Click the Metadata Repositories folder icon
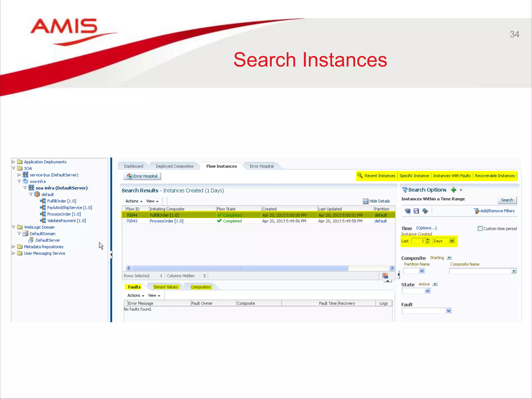 pos(20,247)
